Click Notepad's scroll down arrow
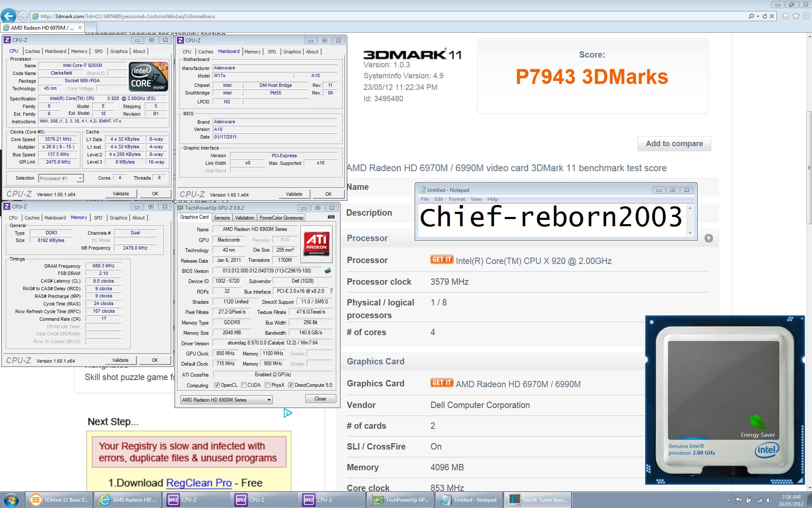This screenshot has height=508, width=812. (690, 233)
